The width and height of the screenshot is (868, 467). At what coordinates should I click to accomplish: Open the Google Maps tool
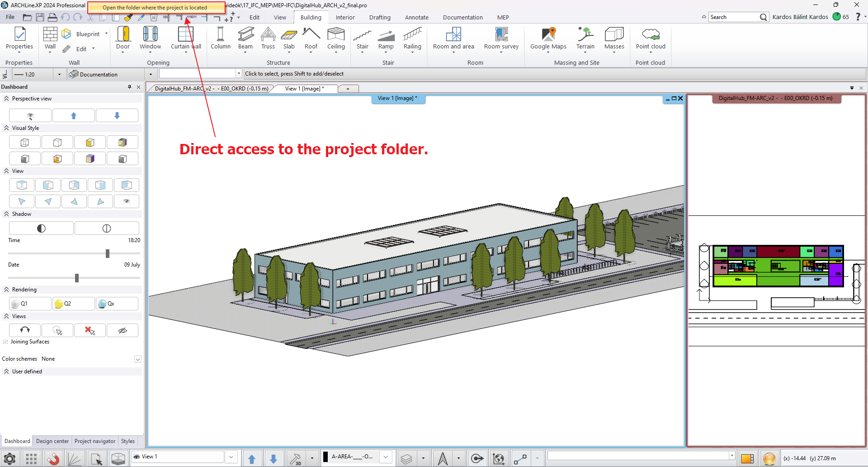[548, 35]
